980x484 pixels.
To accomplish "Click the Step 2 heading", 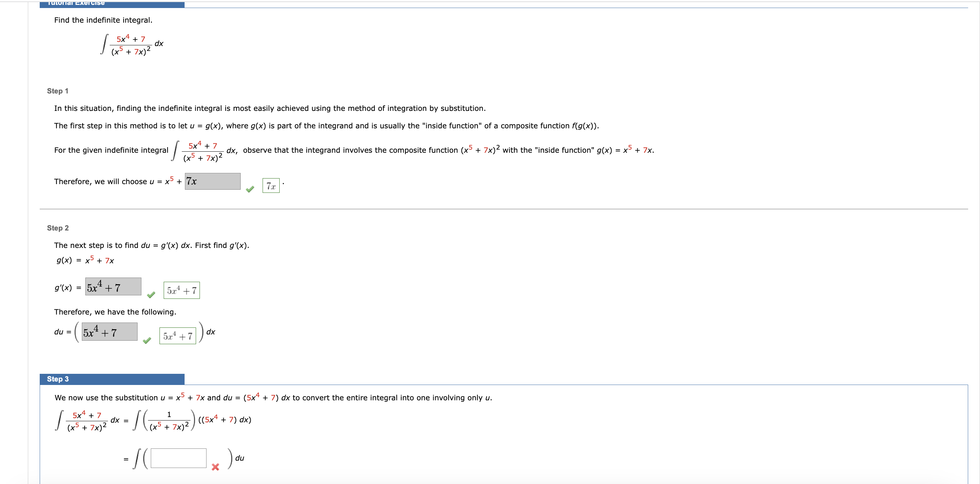I will point(57,228).
